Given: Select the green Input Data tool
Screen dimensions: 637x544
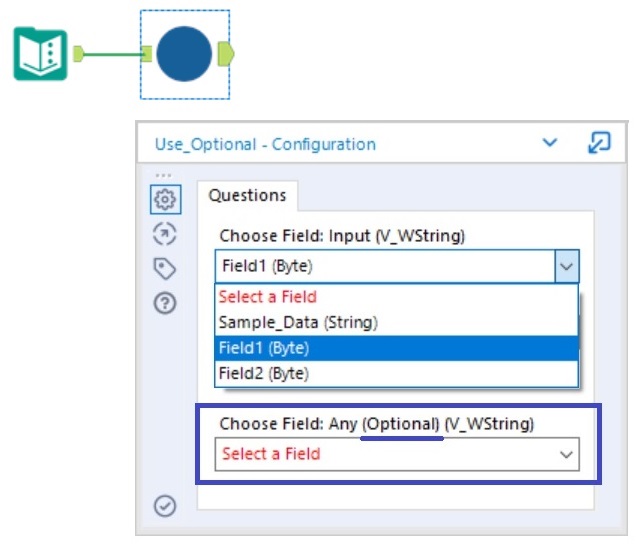Looking at the screenshot, I should tap(40, 54).
